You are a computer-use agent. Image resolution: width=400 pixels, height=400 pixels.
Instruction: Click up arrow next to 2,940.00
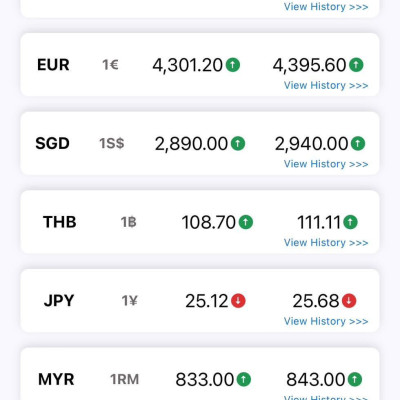pyautogui.click(x=358, y=143)
